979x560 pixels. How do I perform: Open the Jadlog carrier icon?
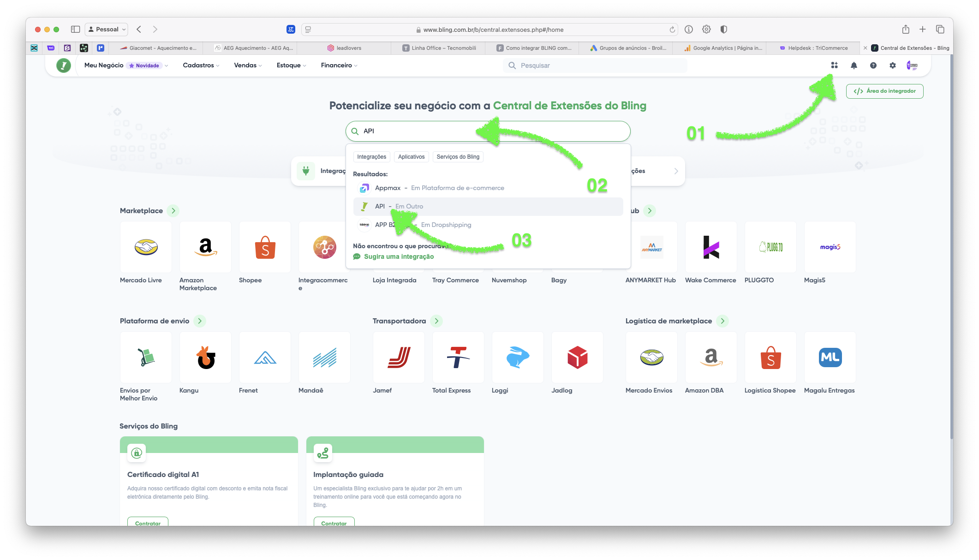(577, 357)
